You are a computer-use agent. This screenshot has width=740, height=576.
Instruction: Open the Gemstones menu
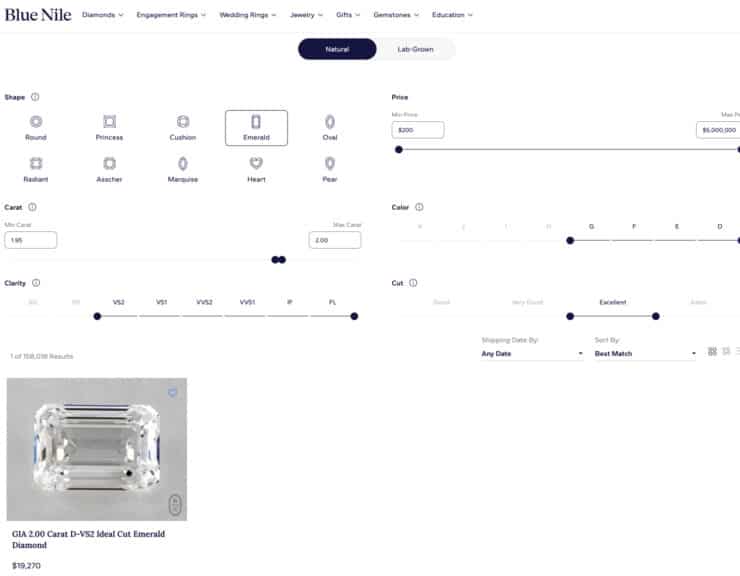click(396, 15)
